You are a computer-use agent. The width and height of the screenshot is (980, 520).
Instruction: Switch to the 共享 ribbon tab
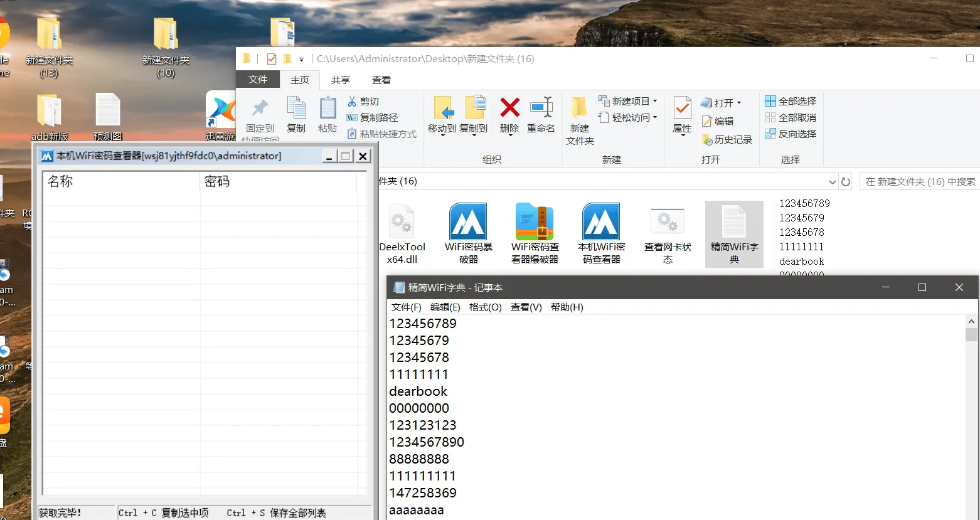pos(340,80)
